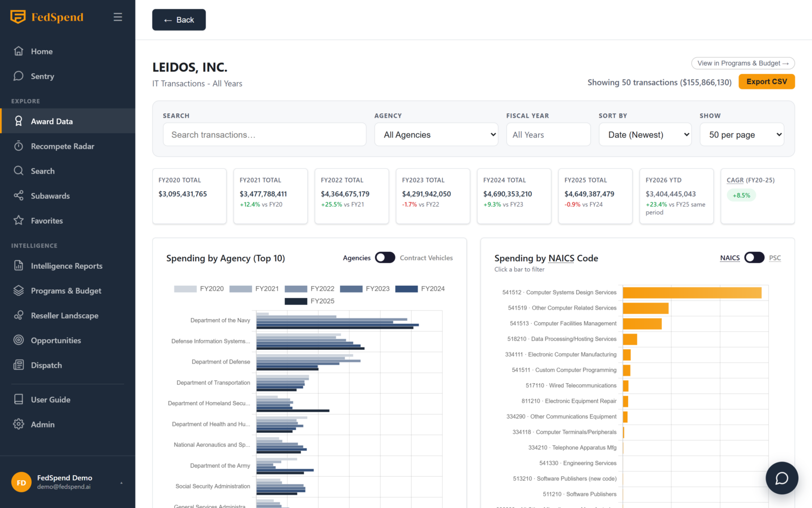This screenshot has width=812, height=508.
Task: Open Opportunities in the sidebar
Action: click(68, 340)
